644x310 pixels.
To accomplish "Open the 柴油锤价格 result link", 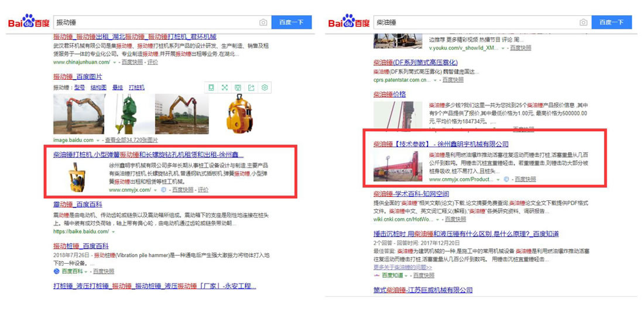I will pos(389,94).
